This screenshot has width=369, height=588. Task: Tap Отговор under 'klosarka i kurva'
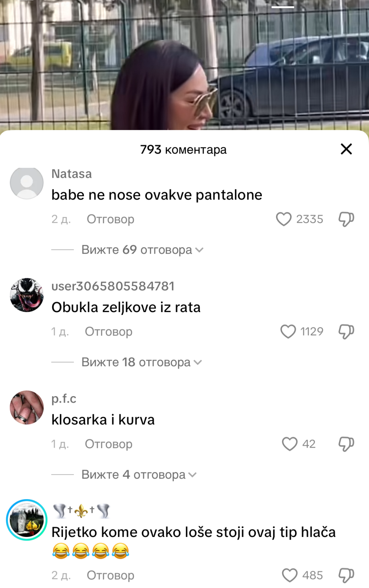pyautogui.click(x=109, y=444)
